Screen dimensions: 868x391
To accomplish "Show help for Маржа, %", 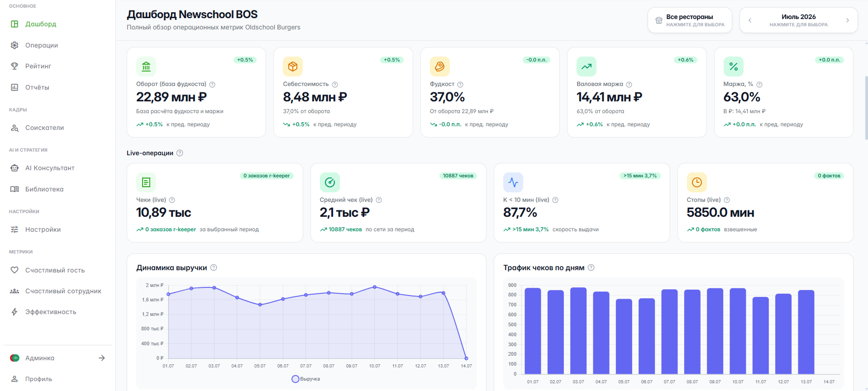I will click(x=759, y=85).
